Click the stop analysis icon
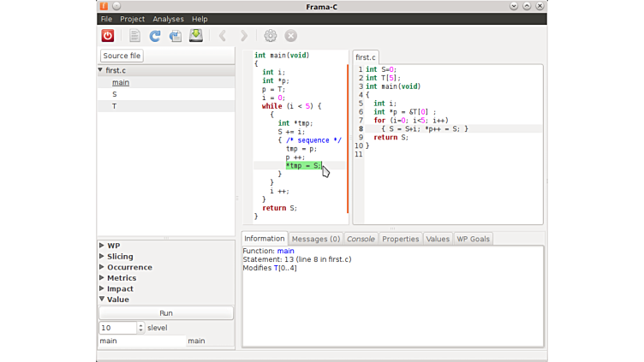The width and height of the screenshot is (644, 362). tap(291, 36)
